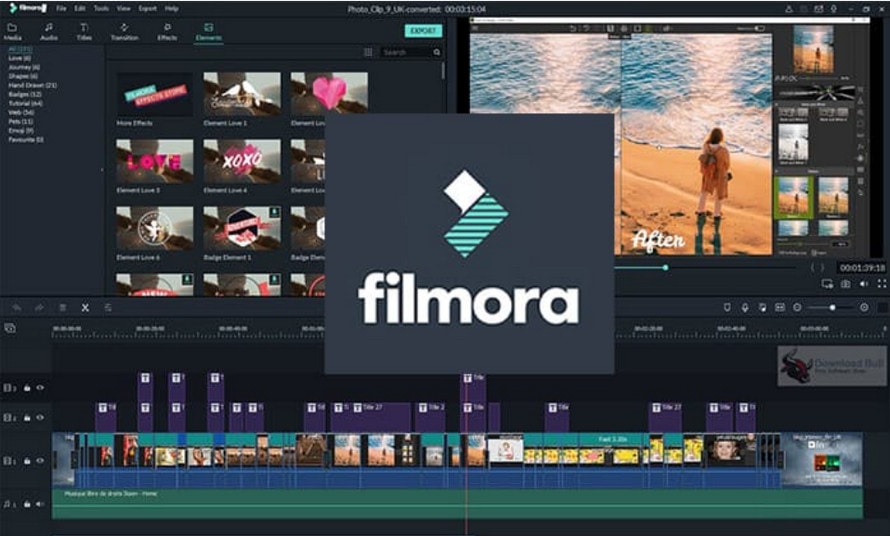The image size is (890, 536).
Task: Select the Journey category
Action: tap(24, 67)
